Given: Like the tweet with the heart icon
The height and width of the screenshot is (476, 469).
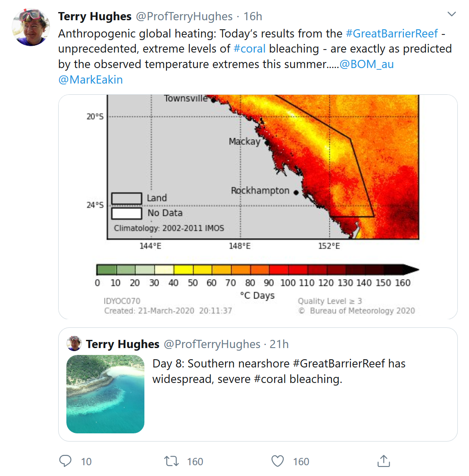Looking at the screenshot, I should (278, 461).
